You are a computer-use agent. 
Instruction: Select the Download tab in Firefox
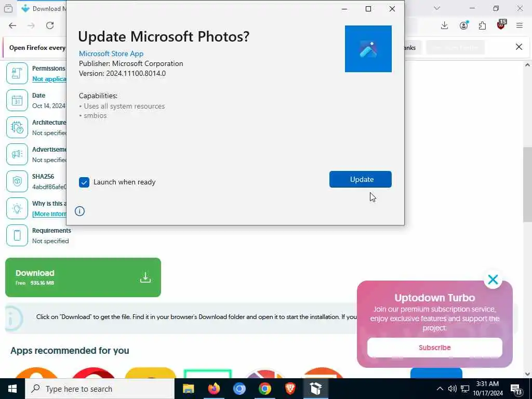43,8
